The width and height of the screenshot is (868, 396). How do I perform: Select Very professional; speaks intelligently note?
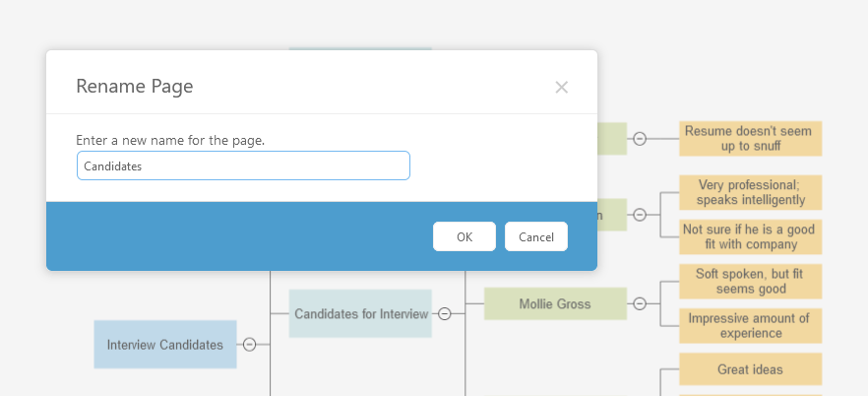pos(751,192)
